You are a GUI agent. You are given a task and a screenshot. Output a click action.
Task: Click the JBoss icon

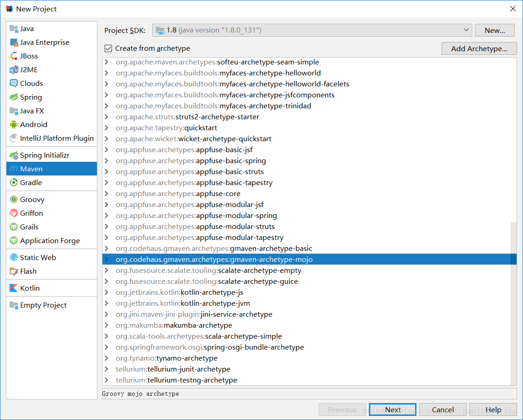(x=14, y=56)
